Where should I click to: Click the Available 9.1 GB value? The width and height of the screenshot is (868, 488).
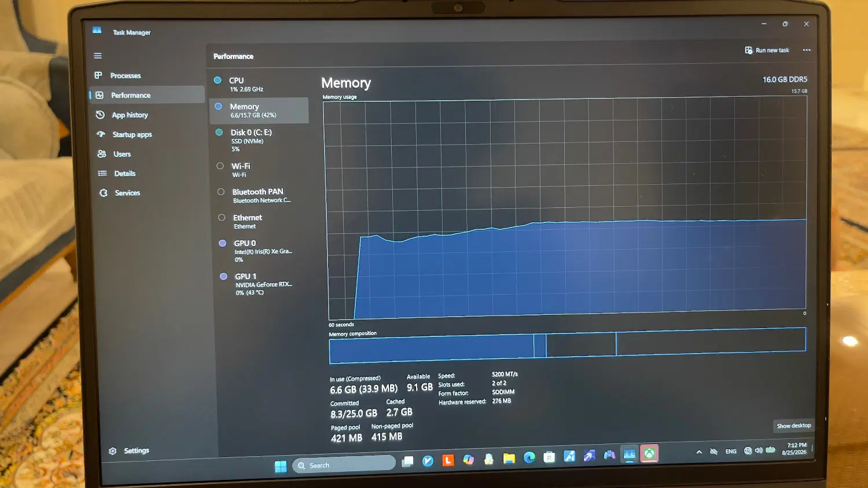pos(420,387)
